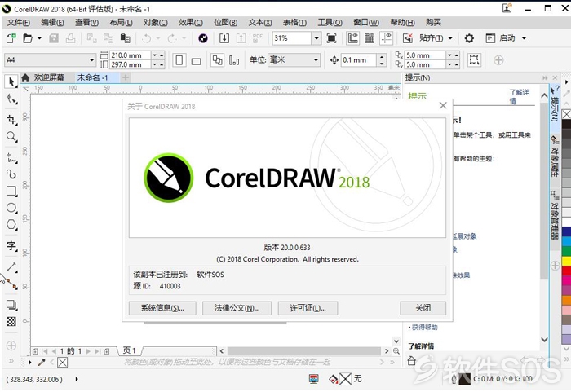Viewport: 571px width, 392px height.
Task: Click the 法律公文(N)... button
Action: 237,308
